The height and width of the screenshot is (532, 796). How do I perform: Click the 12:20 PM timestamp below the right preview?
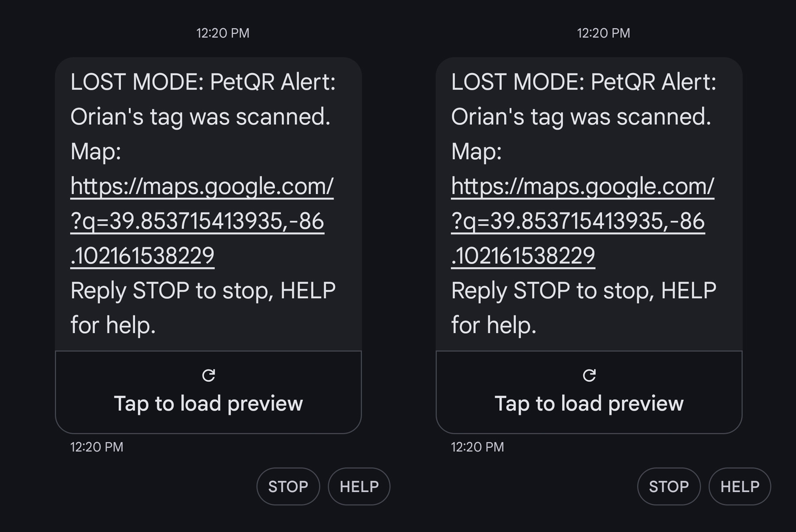pos(477,447)
